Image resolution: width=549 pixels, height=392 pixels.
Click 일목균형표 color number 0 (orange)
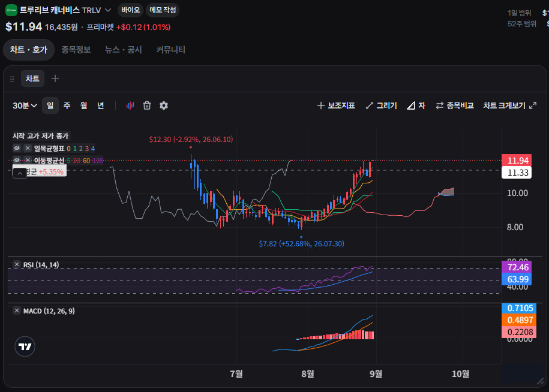68,149
